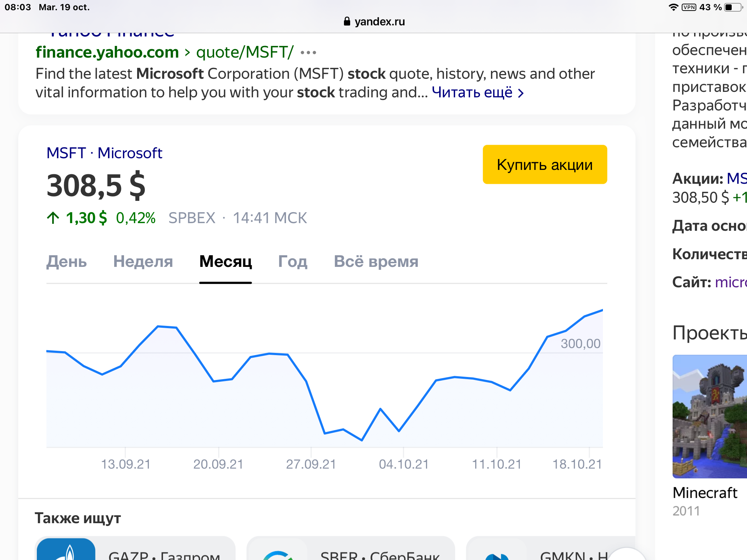Screen dimensions: 747x560
Task: Expand snippet with Читать ещё link
Action: tap(478, 93)
